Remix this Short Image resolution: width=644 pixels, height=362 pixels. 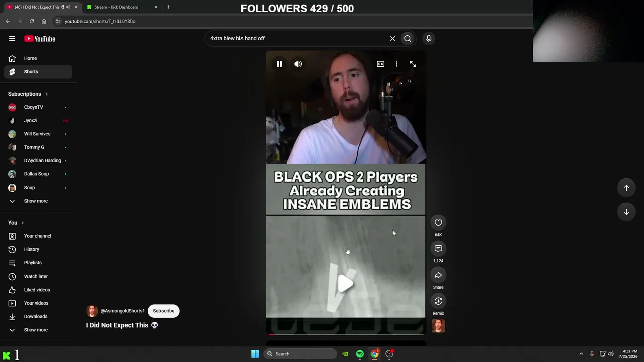438,301
